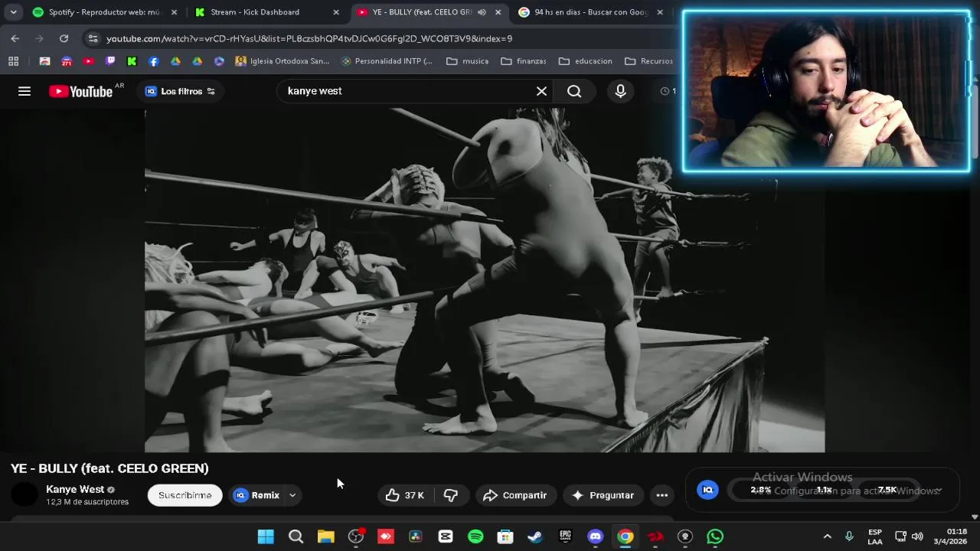Viewport: 980px width, 551px height.
Task: Click the YouTube URL address bar
Action: tap(309, 38)
